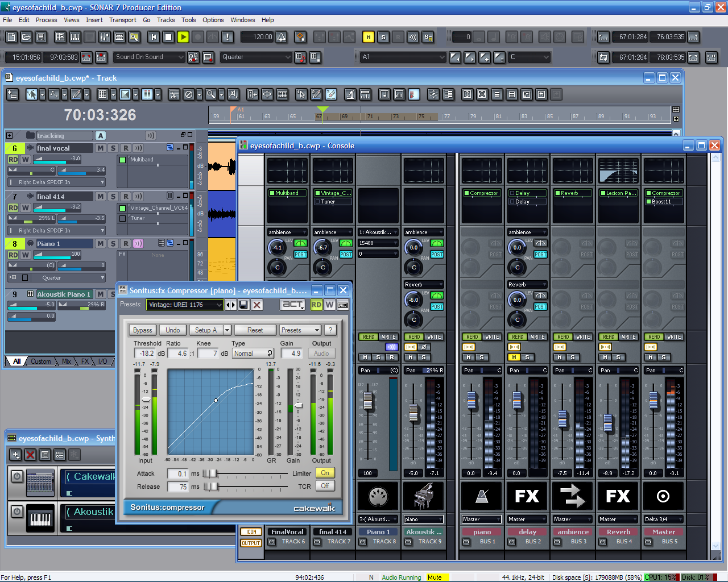
Task: Choose the Mute tool circle-slash icon
Action: [189, 94]
